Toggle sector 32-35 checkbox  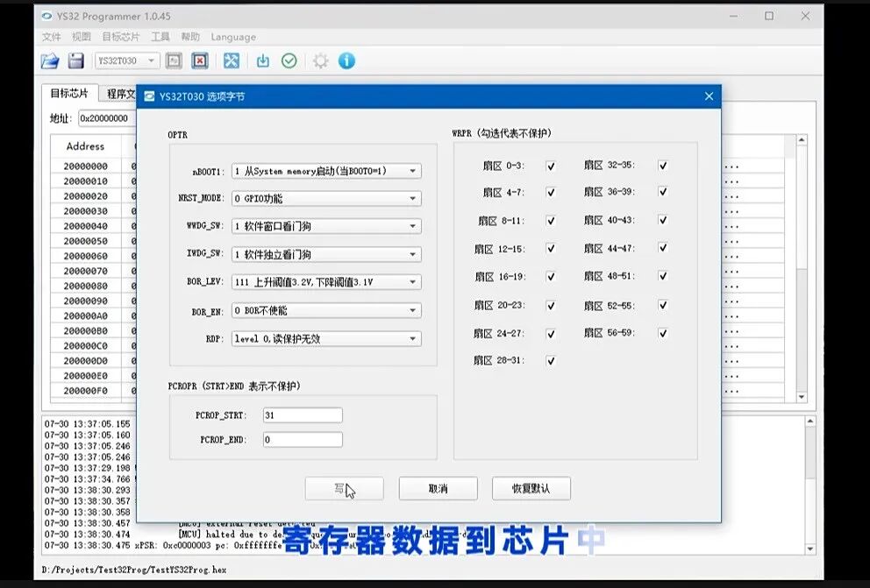click(x=662, y=165)
